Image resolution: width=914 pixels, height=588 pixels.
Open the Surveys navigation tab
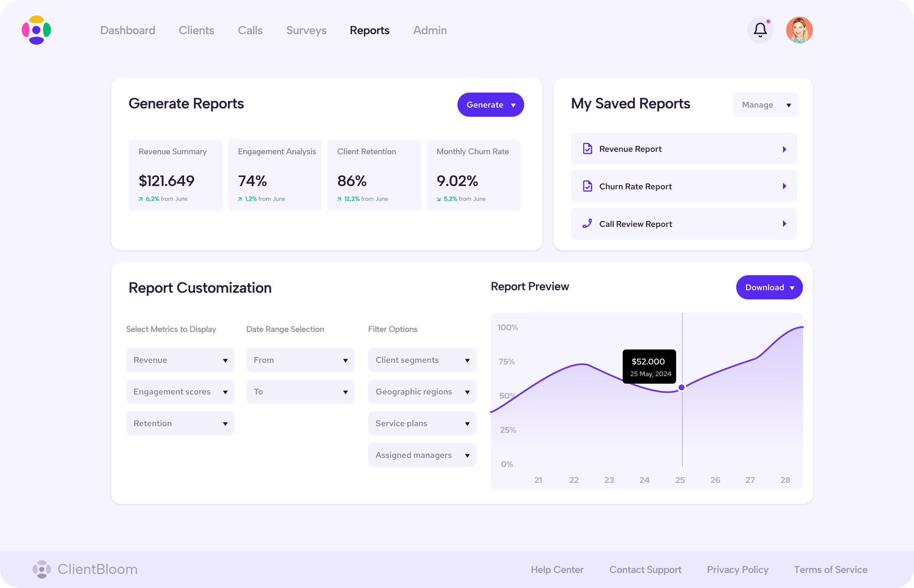(x=306, y=30)
